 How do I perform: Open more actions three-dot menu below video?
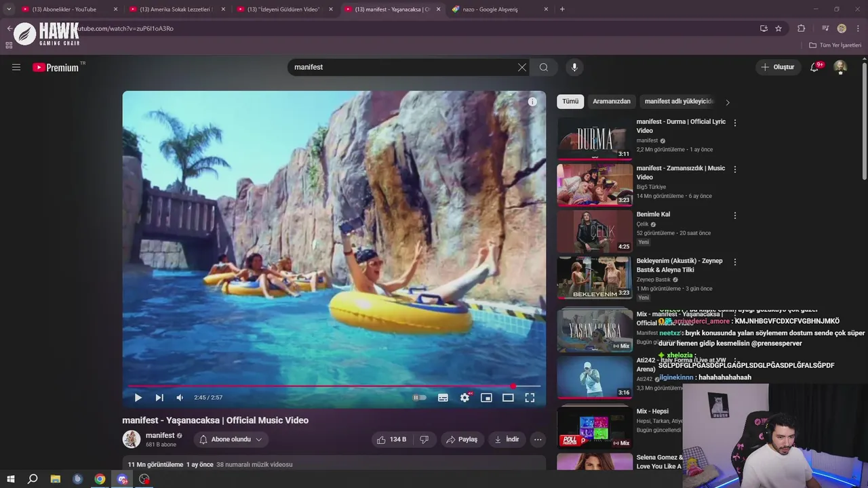pos(538,439)
